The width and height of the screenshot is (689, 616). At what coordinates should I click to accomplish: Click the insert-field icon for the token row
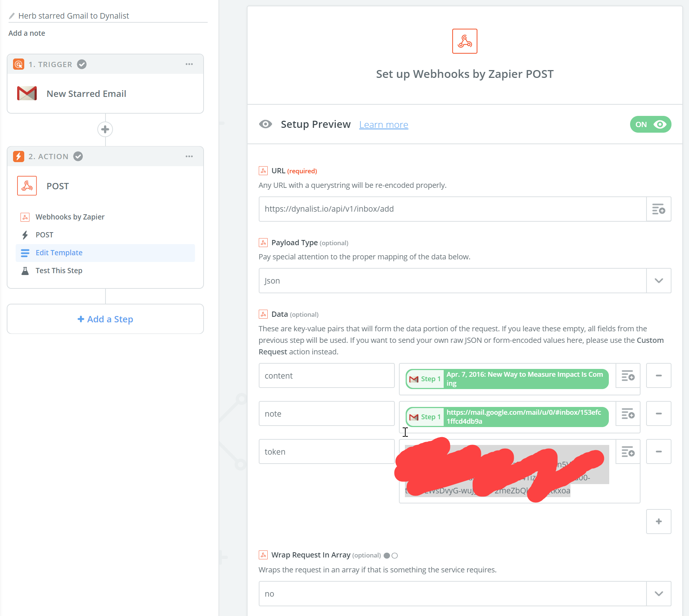(x=628, y=452)
